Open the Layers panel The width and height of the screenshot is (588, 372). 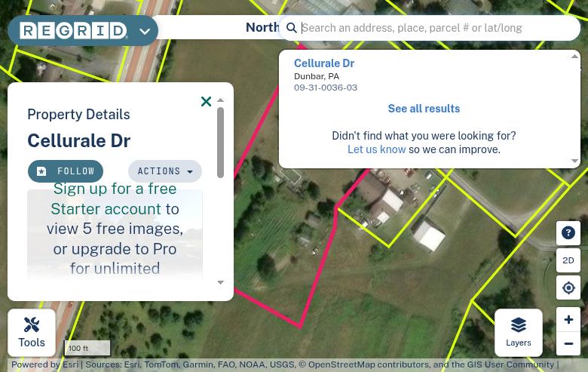pos(518,333)
